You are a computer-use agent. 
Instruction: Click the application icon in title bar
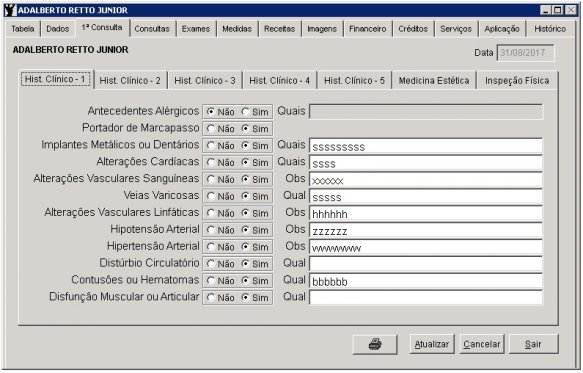point(11,10)
